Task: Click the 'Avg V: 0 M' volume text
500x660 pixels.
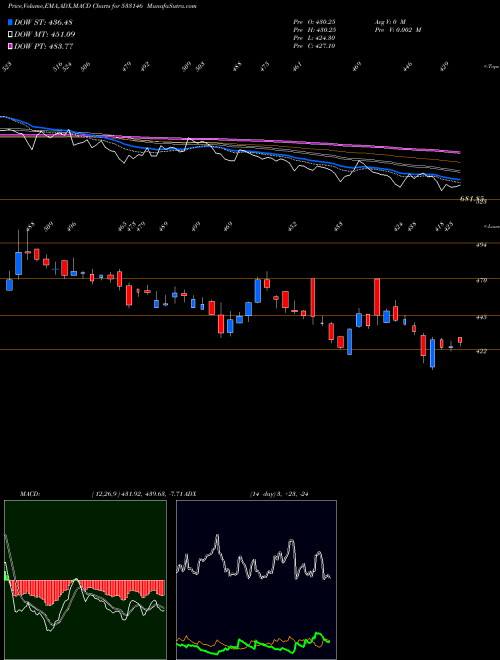Action: [390, 22]
